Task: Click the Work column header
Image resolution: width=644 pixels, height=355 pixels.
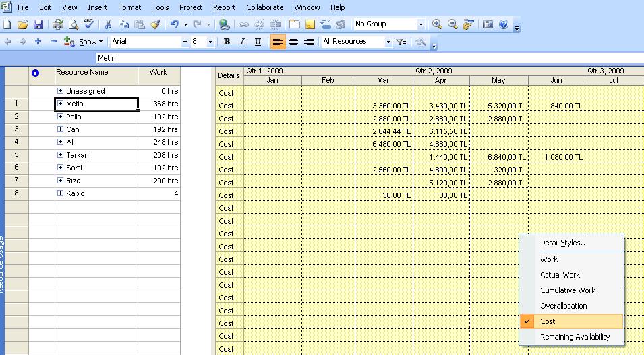Action: coord(158,73)
